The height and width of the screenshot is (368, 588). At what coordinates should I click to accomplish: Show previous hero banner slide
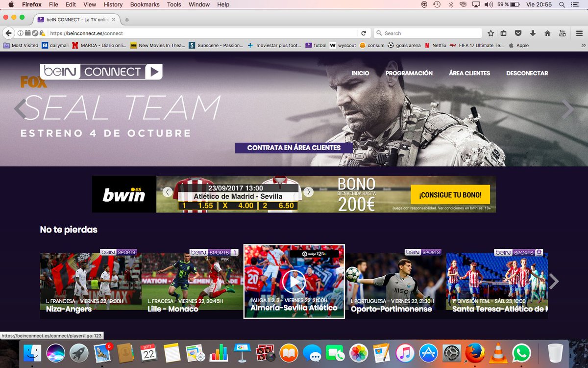(20, 109)
